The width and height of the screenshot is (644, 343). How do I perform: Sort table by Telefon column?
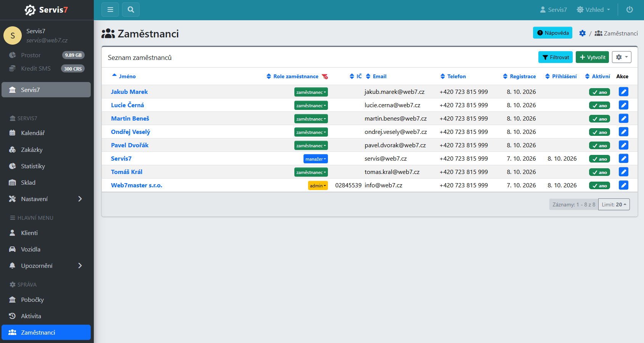click(x=453, y=76)
